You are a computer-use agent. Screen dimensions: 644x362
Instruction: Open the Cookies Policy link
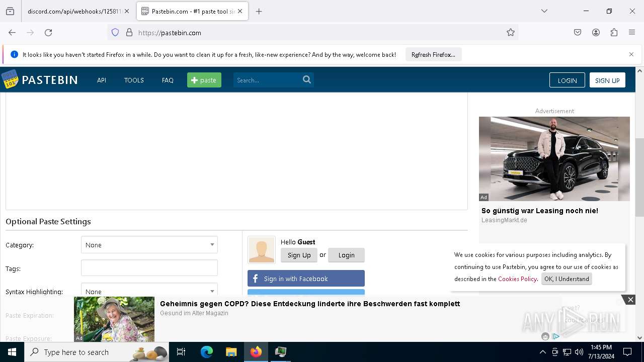[x=517, y=279]
